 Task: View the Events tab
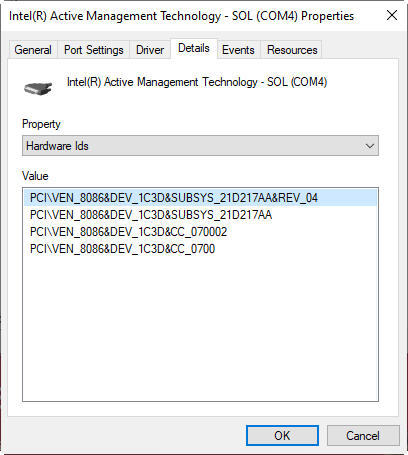pyautogui.click(x=238, y=50)
